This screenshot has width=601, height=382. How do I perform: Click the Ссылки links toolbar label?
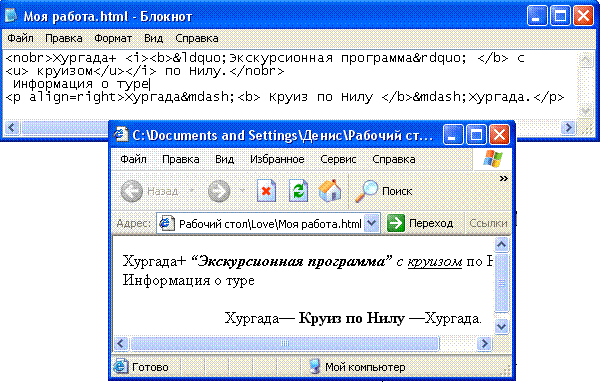(x=488, y=223)
